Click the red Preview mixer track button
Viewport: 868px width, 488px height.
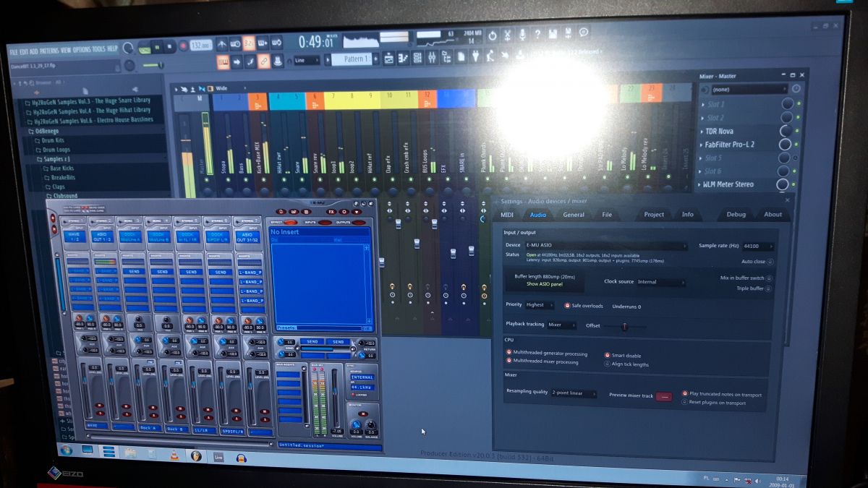point(663,396)
